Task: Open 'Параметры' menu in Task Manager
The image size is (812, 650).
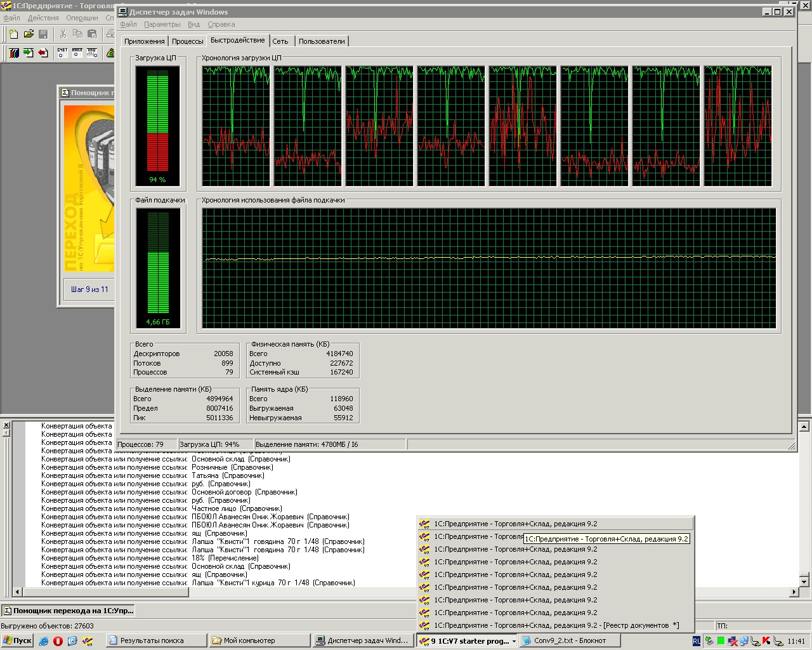Action: click(162, 24)
